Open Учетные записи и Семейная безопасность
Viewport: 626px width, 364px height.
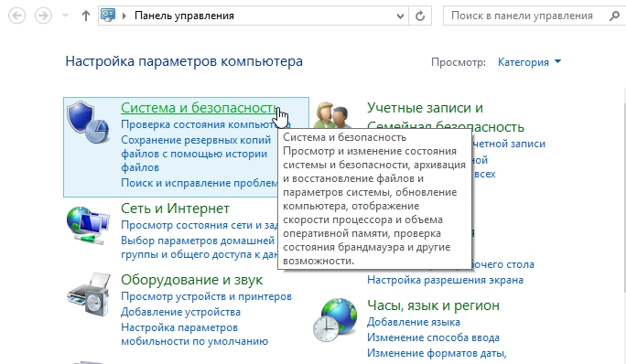coord(445,117)
